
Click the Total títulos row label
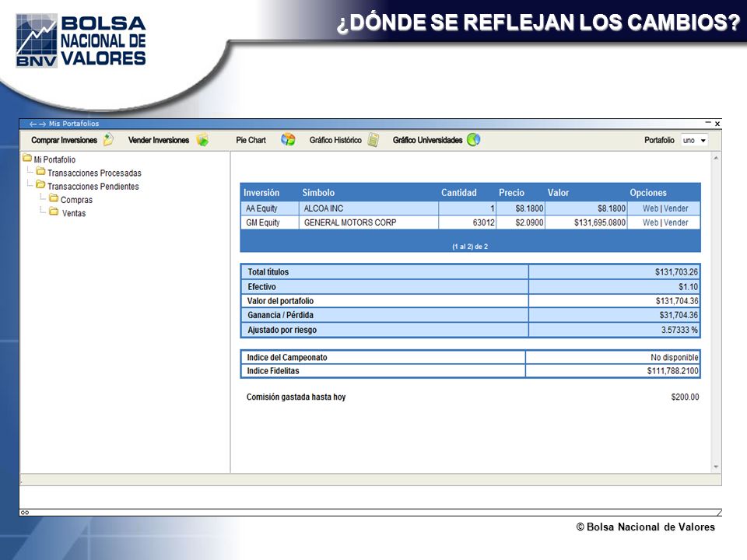[268, 272]
